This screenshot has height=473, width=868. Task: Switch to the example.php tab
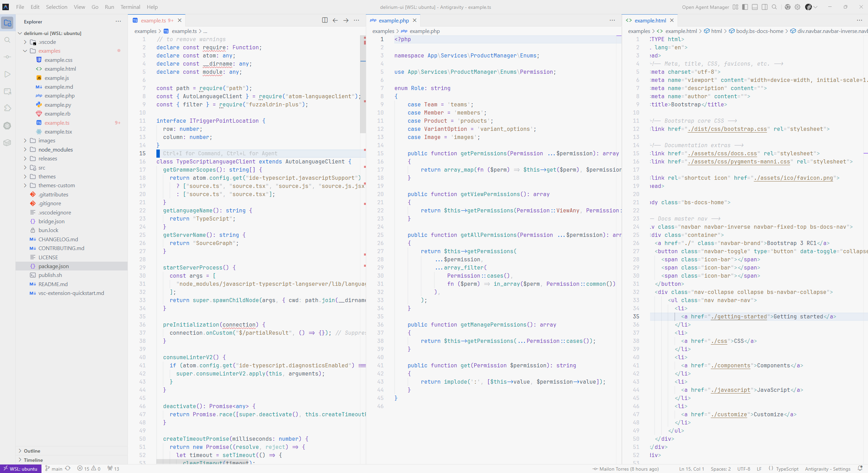[x=393, y=20]
